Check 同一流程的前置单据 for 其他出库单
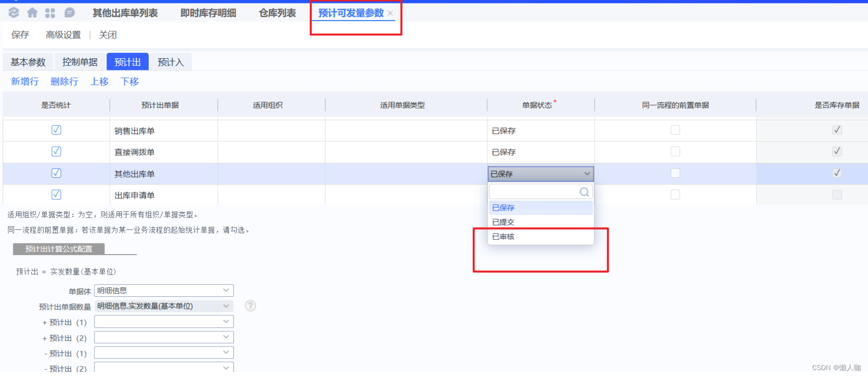 [675, 173]
